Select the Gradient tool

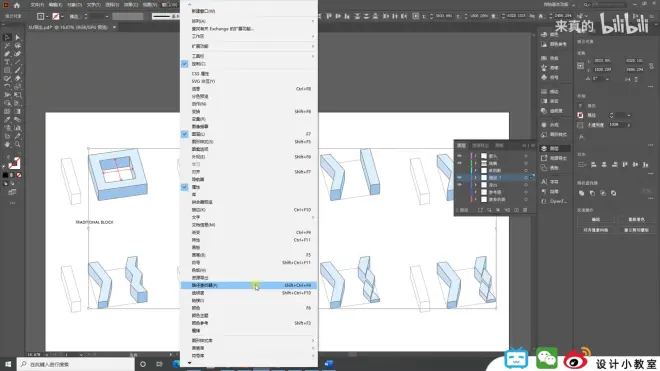tap(17, 112)
